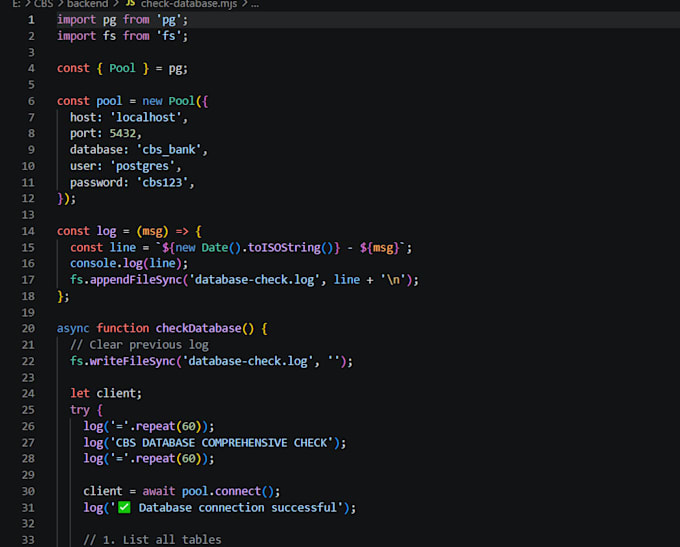Click 'Database connection successful' text

[x=238, y=508]
